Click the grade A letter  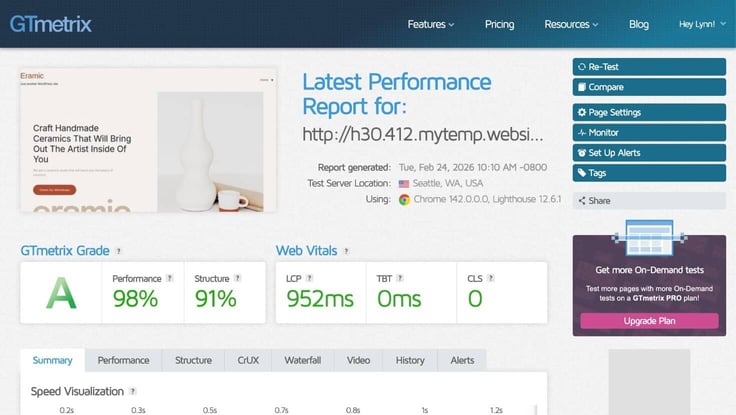pyautogui.click(x=61, y=293)
